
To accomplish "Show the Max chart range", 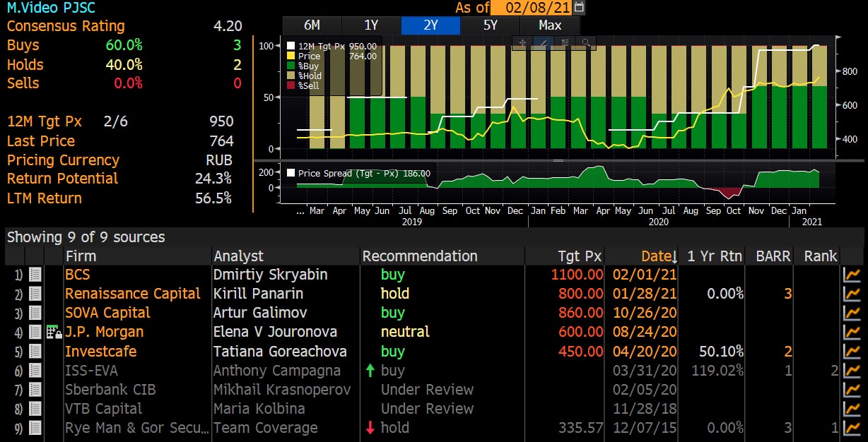I will point(549,25).
